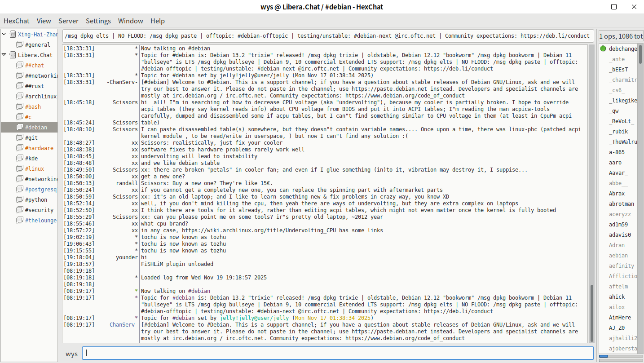
Task: Click the chat area vertical scrollbar thumb
Action: pyautogui.click(x=591, y=313)
